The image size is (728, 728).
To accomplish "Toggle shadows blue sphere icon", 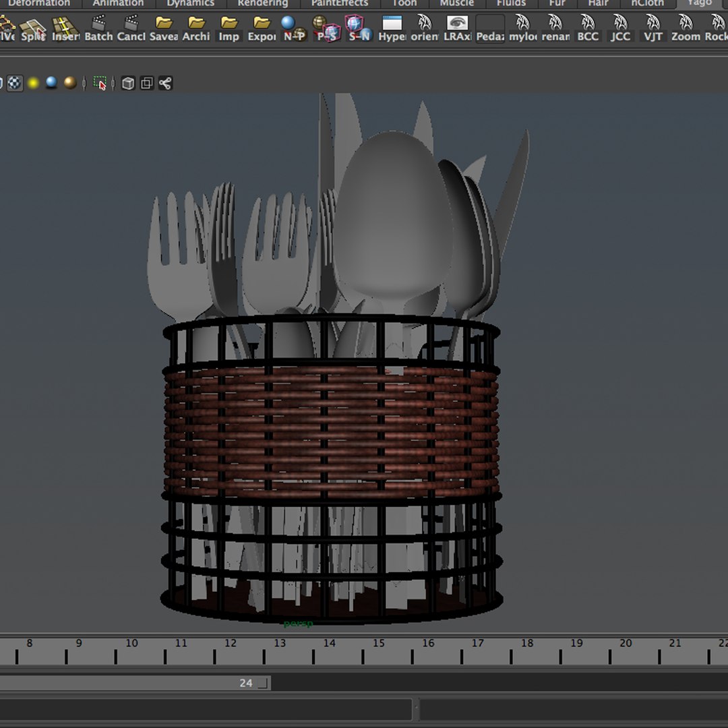I will (x=51, y=83).
